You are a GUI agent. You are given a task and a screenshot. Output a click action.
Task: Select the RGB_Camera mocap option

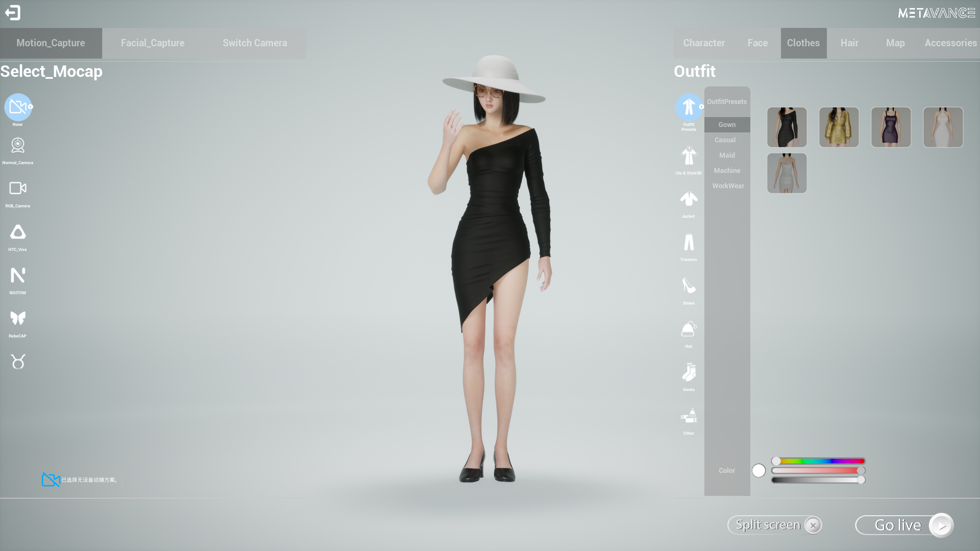[x=18, y=189]
